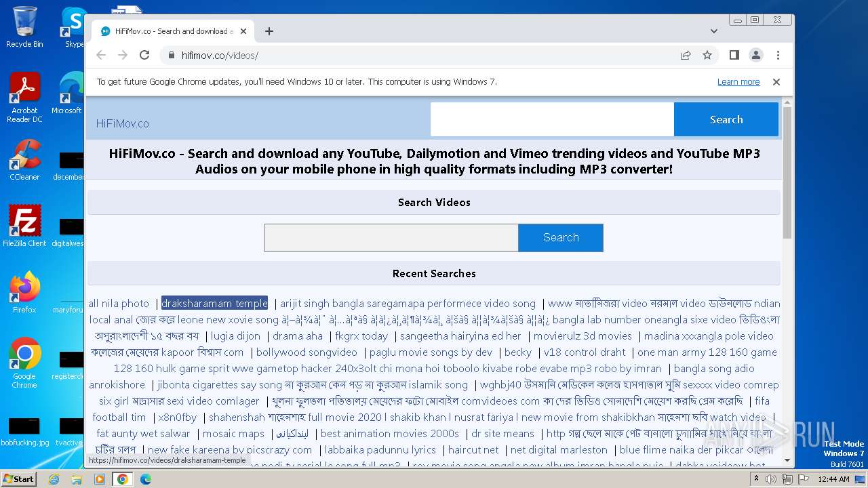Open 'haircut net' recent search
868x488 pixels.
[x=473, y=450]
